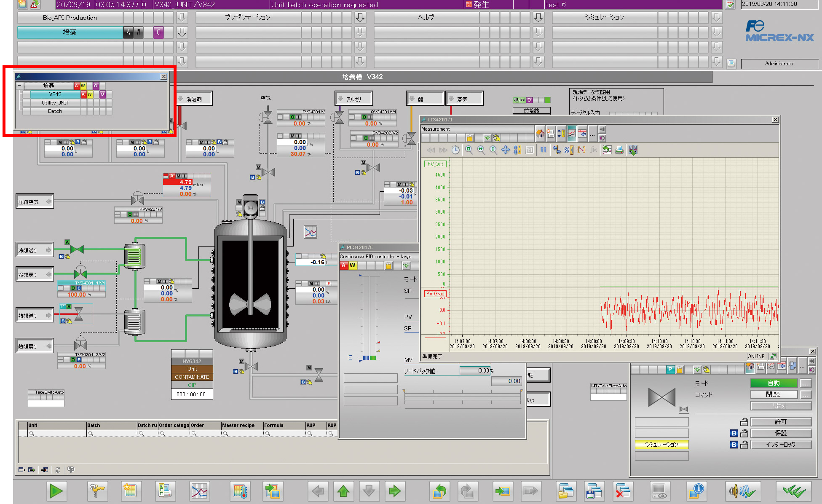The width and height of the screenshot is (822, 504).
Task: Expand the ヘルプ dropdown arrow
Action: [538, 18]
